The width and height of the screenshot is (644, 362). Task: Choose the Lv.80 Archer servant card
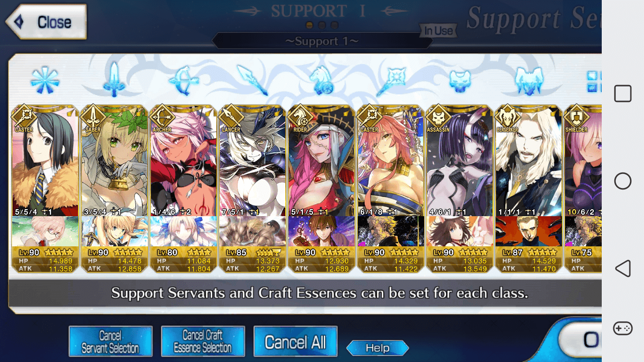pos(183,189)
